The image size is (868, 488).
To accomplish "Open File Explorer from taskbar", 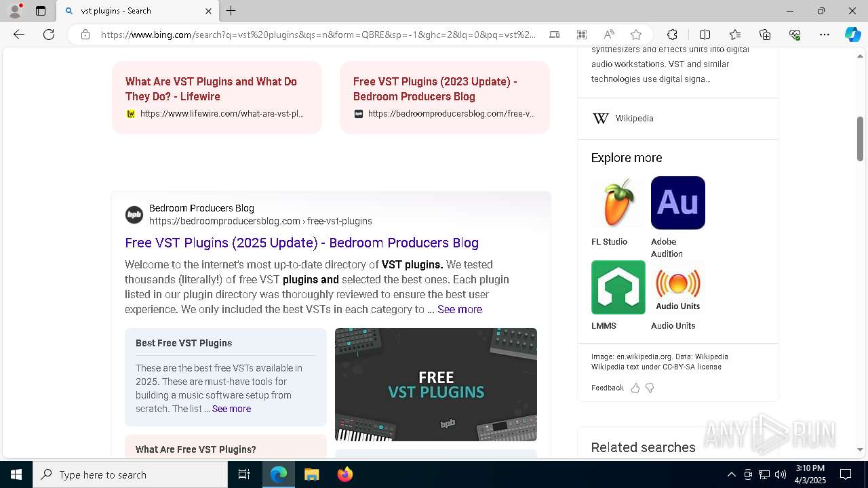I will coord(312,474).
